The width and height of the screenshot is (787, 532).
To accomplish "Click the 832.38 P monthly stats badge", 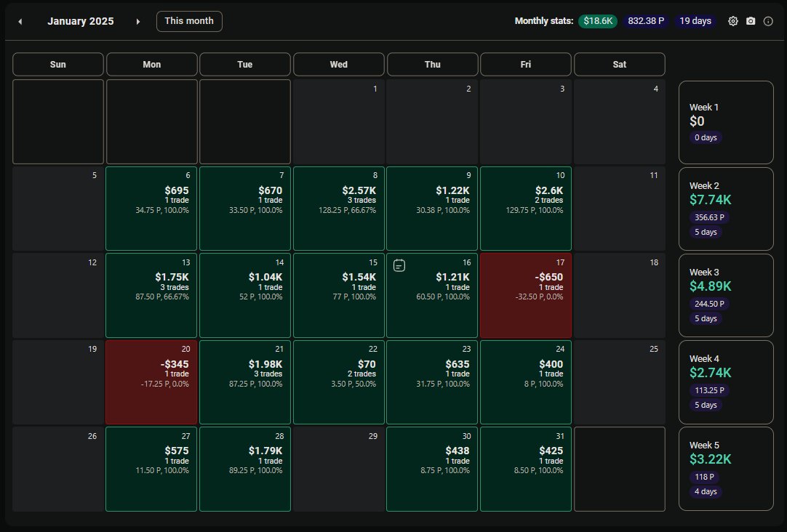I will (x=646, y=21).
